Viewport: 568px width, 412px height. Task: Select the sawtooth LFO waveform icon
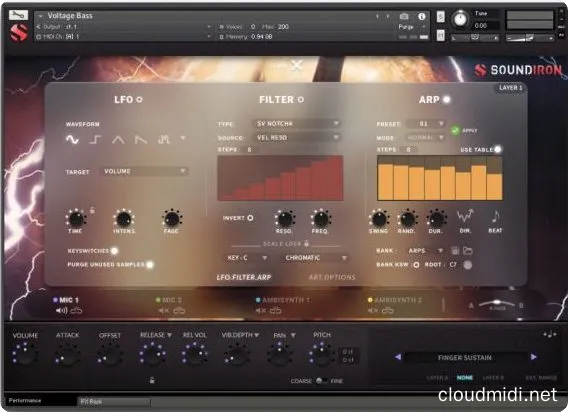click(x=141, y=140)
